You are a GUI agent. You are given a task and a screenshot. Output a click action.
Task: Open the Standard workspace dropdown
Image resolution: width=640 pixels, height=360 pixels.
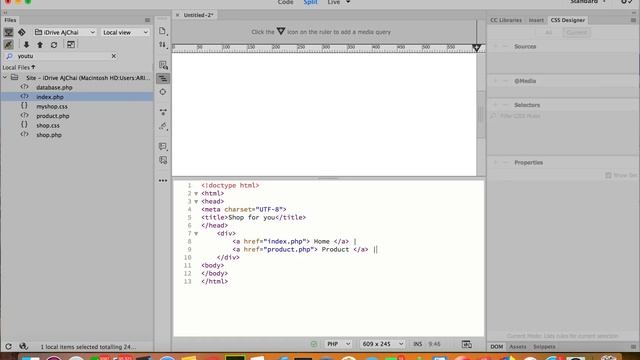tap(588, 2)
